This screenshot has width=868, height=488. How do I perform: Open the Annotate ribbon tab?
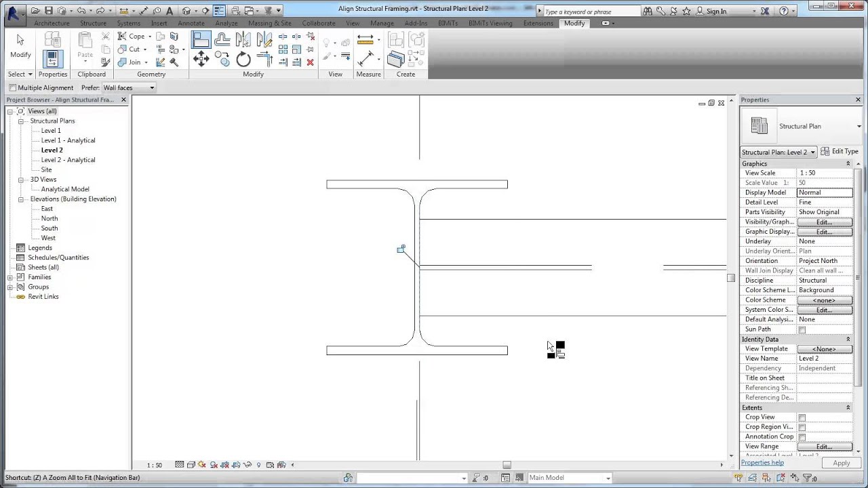point(191,23)
